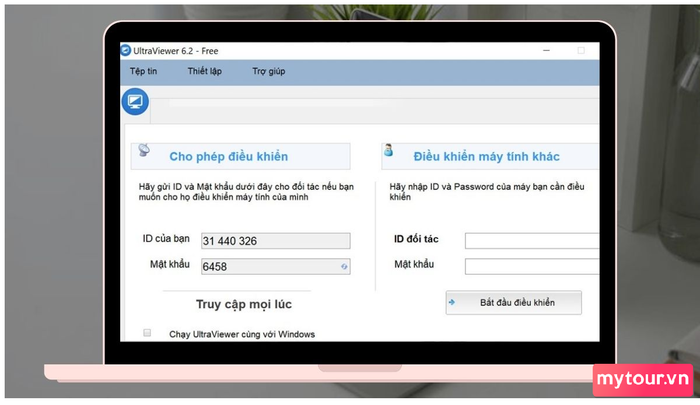700x405 pixels.
Task: Click the Bắt đầu điều khiển button
Action: 513,303
